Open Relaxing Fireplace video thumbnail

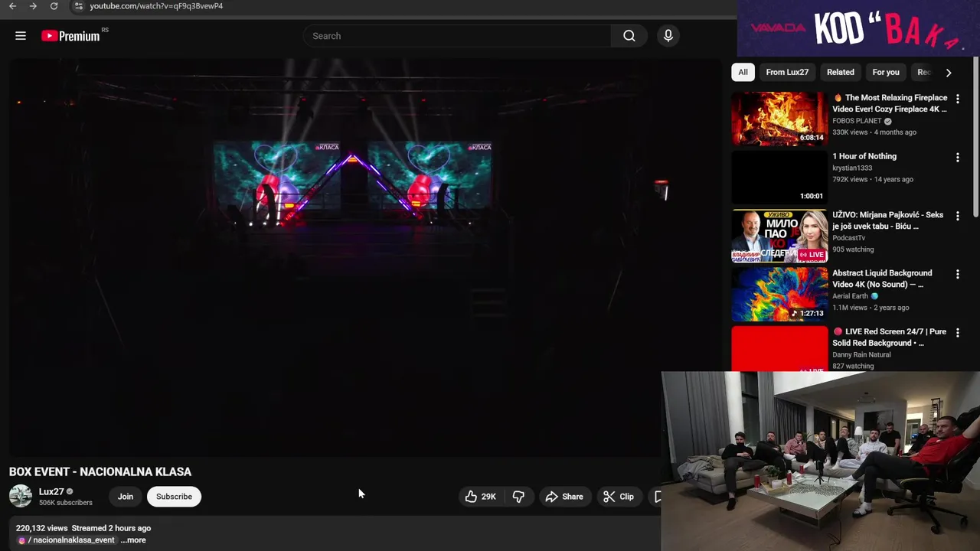pos(779,119)
